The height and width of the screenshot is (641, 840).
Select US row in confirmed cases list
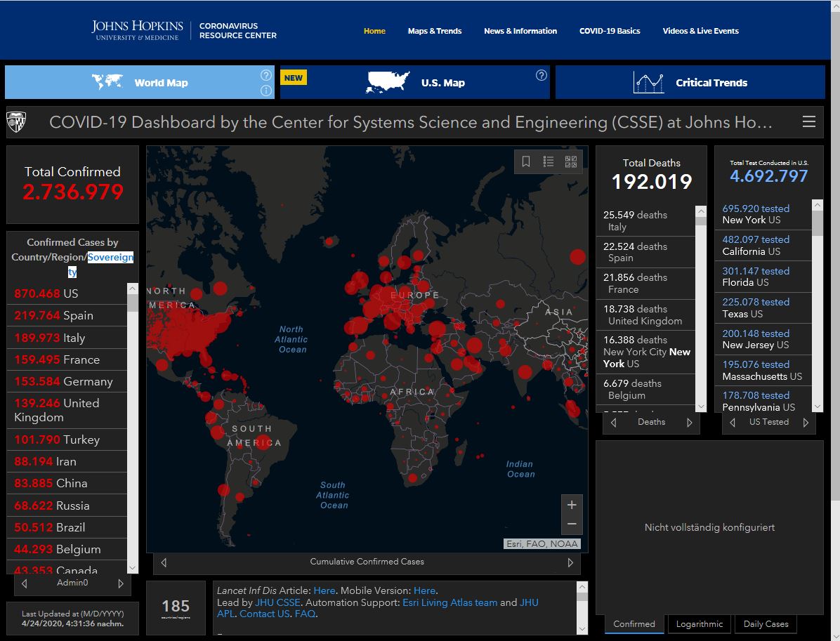(x=67, y=293)
